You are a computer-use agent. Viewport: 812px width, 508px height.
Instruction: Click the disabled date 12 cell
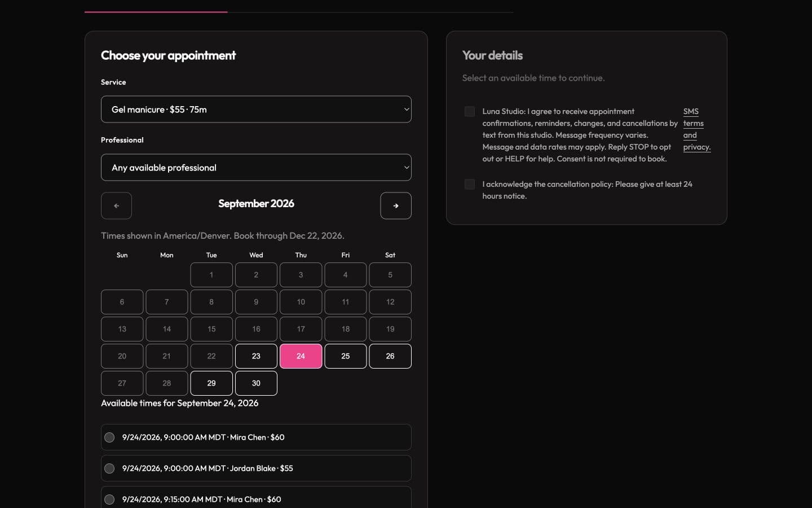[x=390, y=302]
